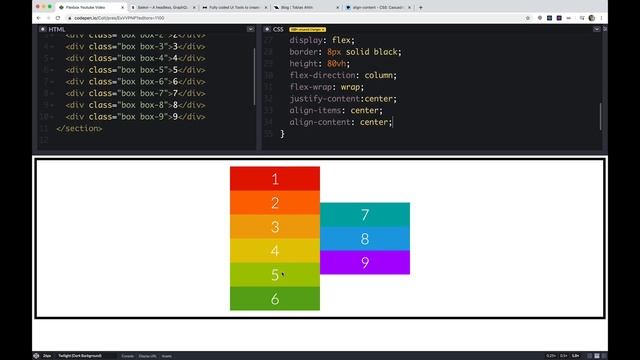Click the box 9 purple preview block
Screen dimensions: 640x360
(364, 262)
